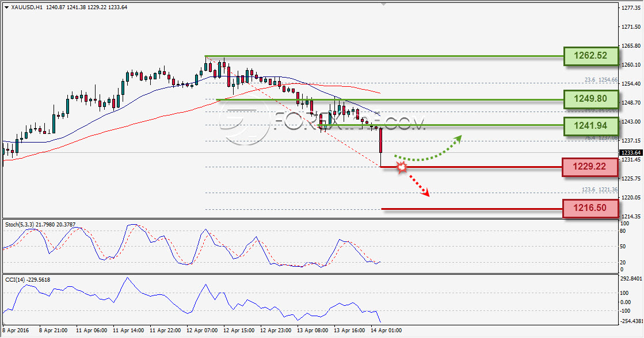The height and width of the screenshot is (338, 644).
Task: Select the Fibonacci label 23.6 1254.66
Action: point(601,79)
